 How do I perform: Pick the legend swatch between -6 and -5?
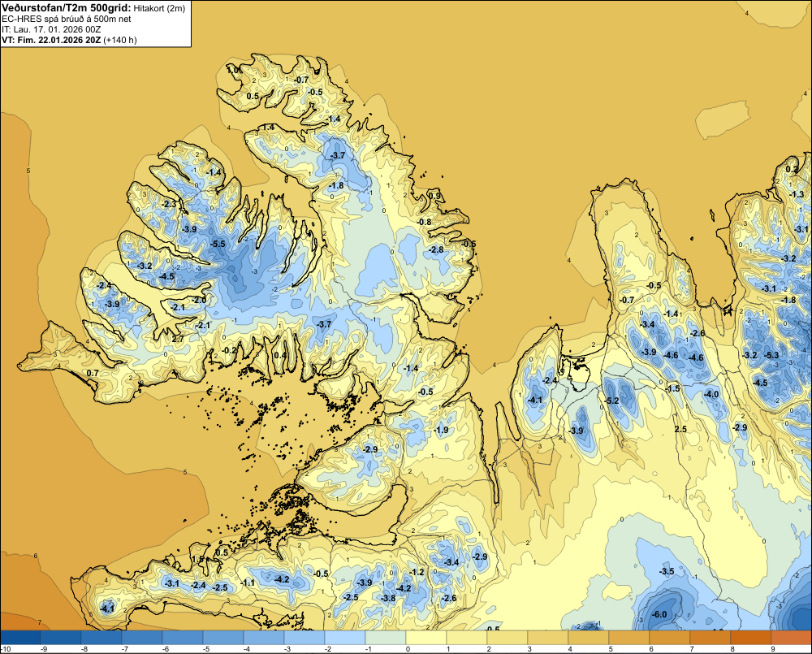click(183, 638)
